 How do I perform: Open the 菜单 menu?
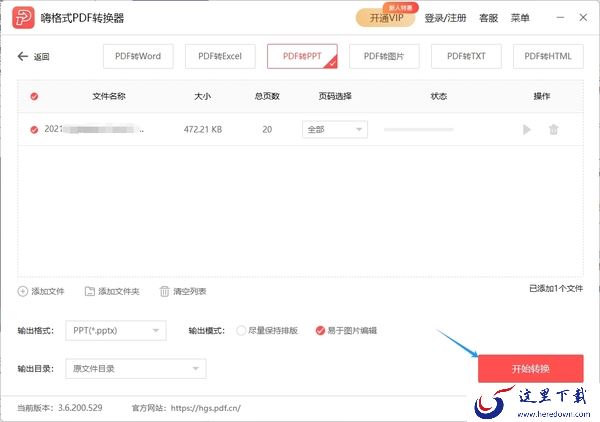click(520, 18)
